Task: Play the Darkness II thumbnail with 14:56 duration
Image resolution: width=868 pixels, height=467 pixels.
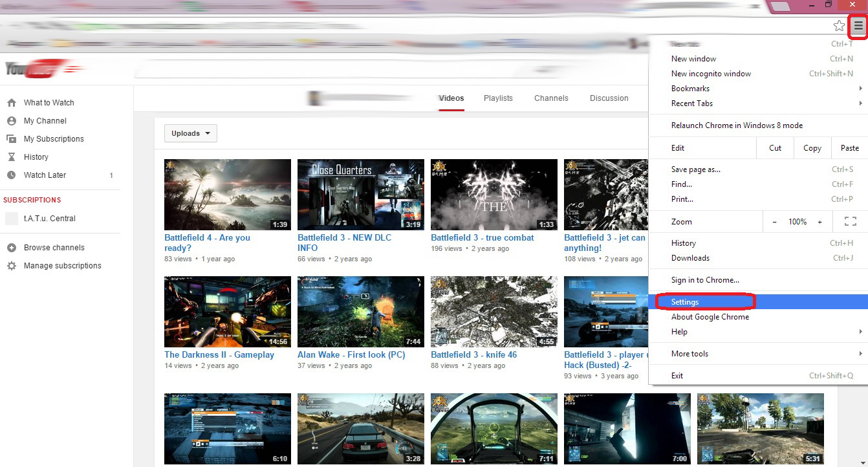Action: coord(228,312)
